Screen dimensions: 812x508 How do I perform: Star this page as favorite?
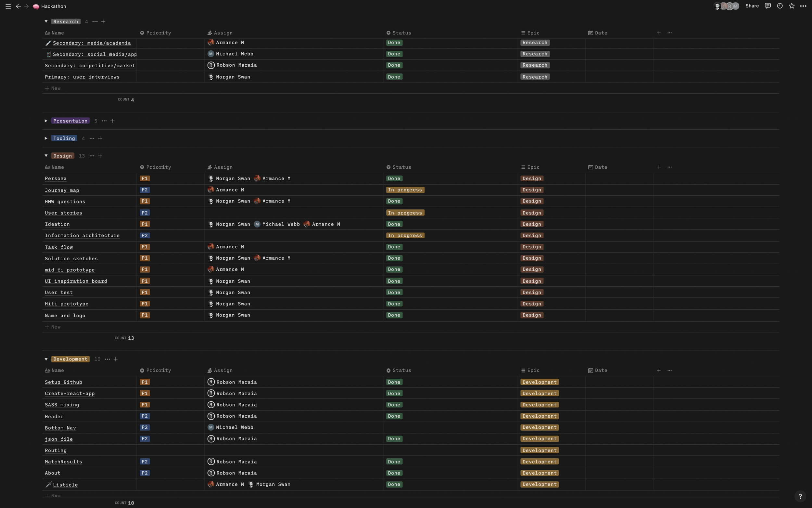(792, 6)
